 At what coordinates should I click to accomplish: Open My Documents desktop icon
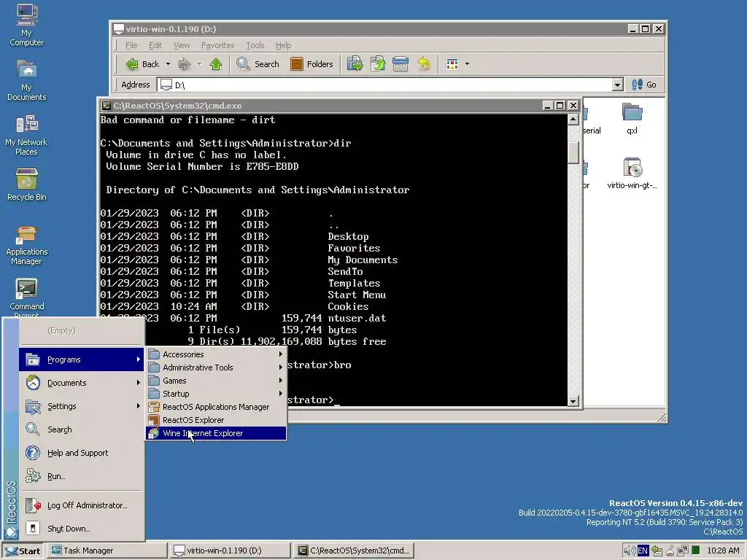26,80
